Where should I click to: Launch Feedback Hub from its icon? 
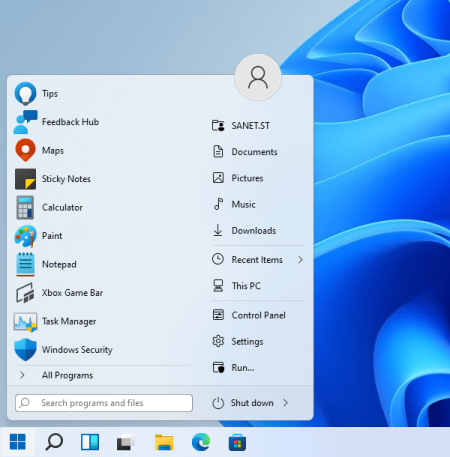25,122
